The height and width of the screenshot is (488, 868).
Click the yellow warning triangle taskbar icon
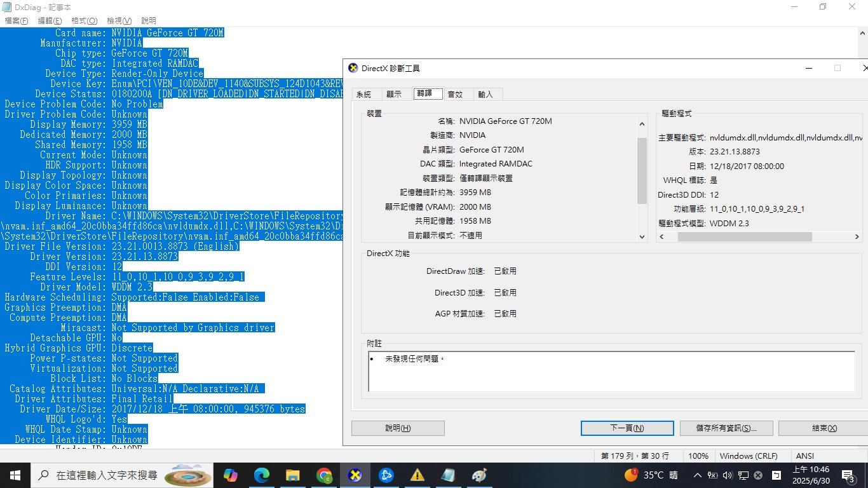click(417, 475)
